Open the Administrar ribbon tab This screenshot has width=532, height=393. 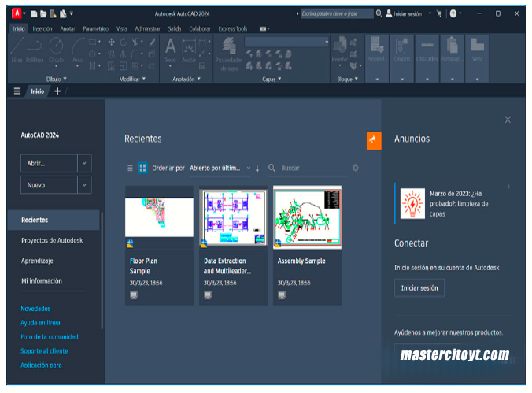[x=148, y=29]
